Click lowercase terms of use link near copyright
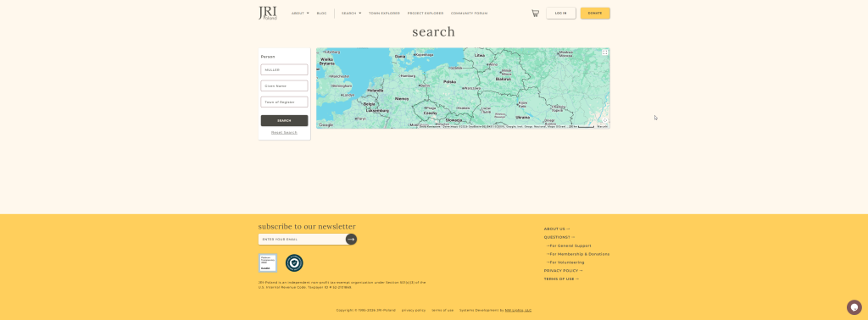The width and height of the screenshot is (868, 320). click(442, 310)
